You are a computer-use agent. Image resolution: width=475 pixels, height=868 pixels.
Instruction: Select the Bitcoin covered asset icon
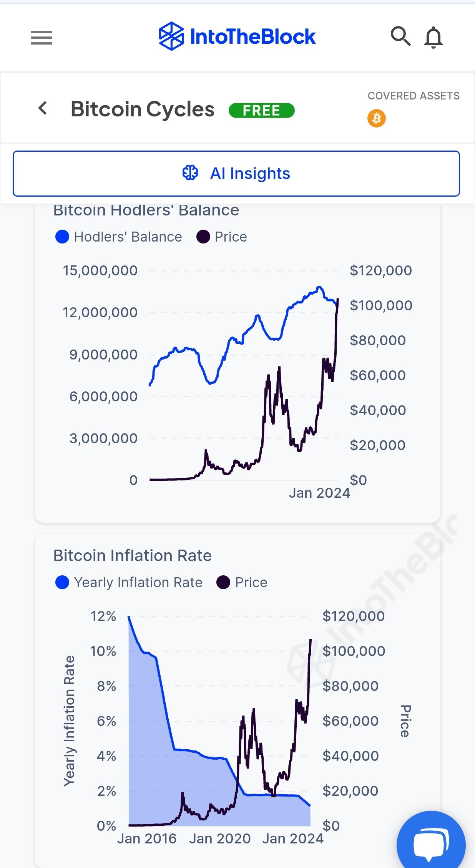pos(377,118)
